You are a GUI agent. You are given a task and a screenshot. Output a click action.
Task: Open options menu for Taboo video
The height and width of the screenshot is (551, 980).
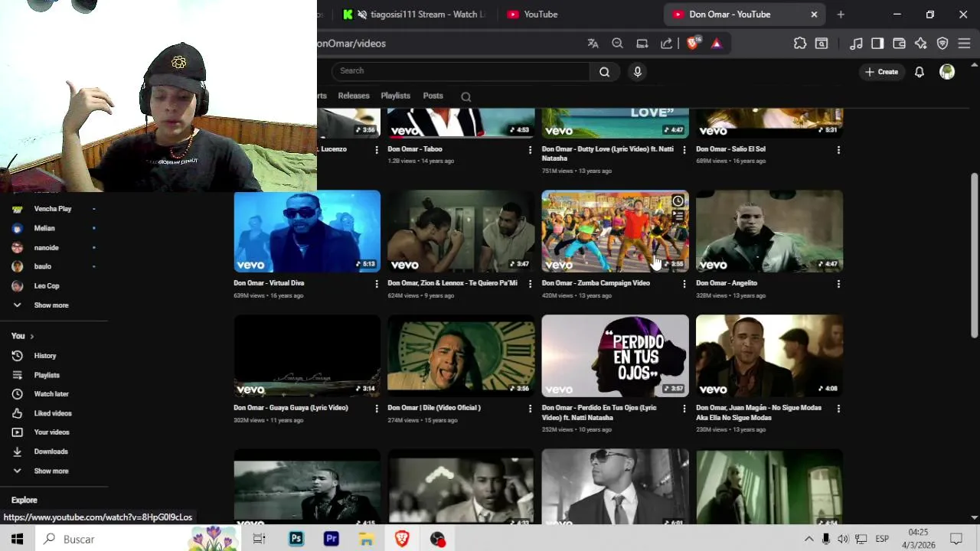530,150
